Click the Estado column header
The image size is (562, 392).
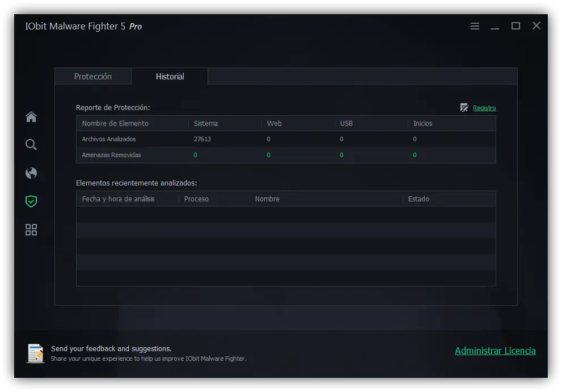(419, 199)
